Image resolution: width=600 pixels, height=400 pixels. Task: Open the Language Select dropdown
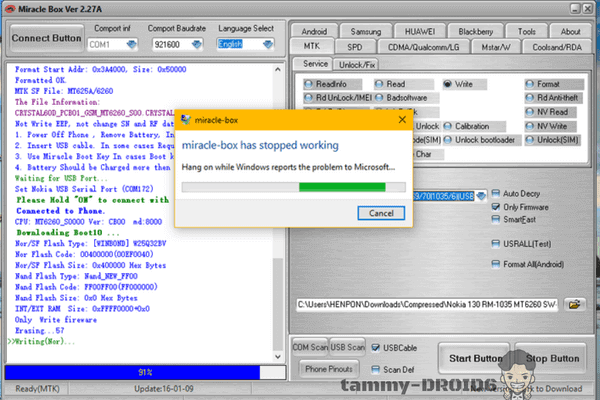point(268,44)
